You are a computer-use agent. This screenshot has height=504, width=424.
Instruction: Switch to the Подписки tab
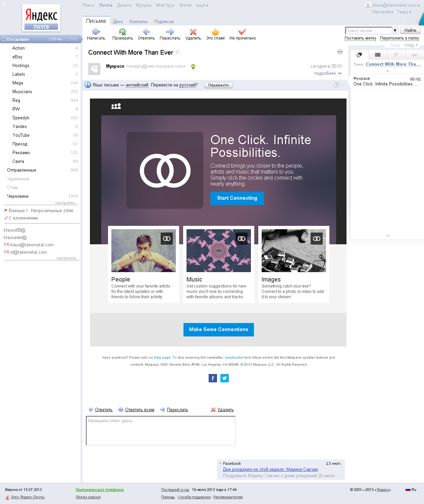(164, 21)
